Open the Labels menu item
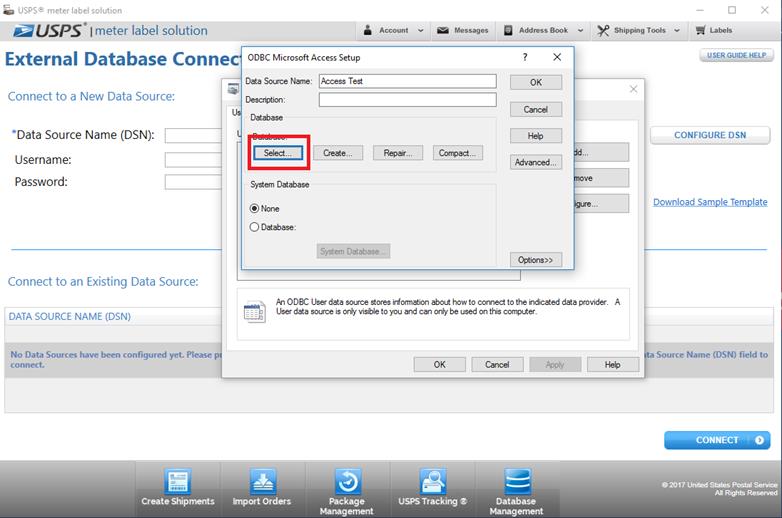Viewport: 782px width, 518px height. 714,30
